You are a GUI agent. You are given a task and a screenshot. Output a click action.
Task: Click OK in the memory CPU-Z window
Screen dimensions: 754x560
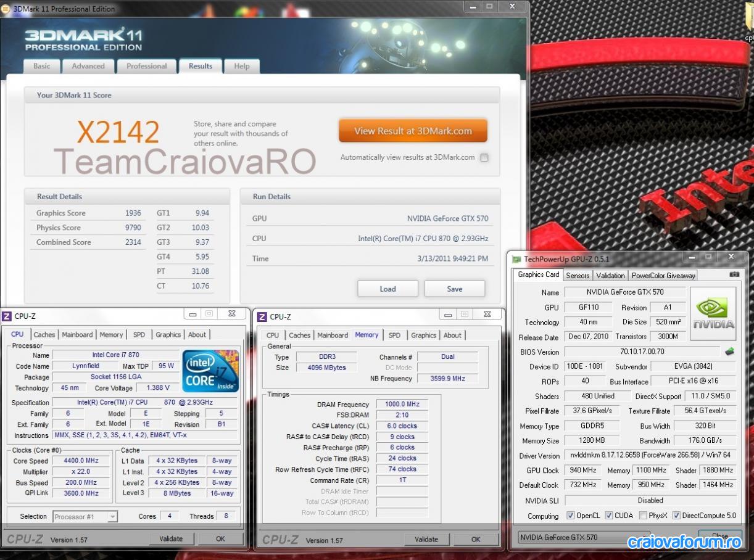(x=476, y=540)
